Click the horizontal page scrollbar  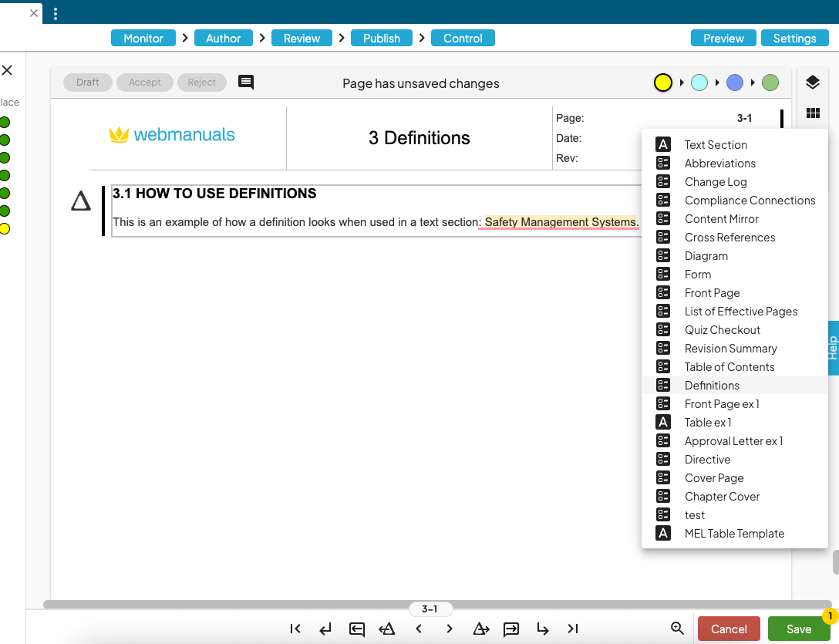[437, 605]
